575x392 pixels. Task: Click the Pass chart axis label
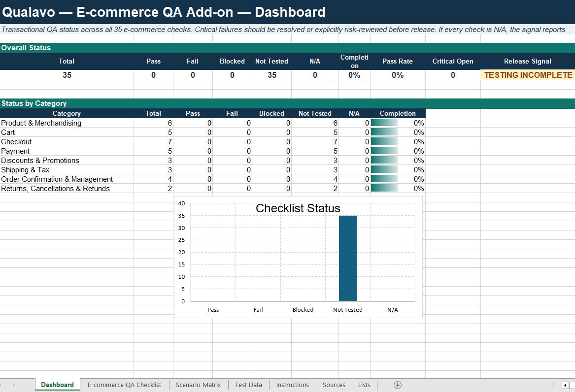pyautogui.click(x=213, y=310)
